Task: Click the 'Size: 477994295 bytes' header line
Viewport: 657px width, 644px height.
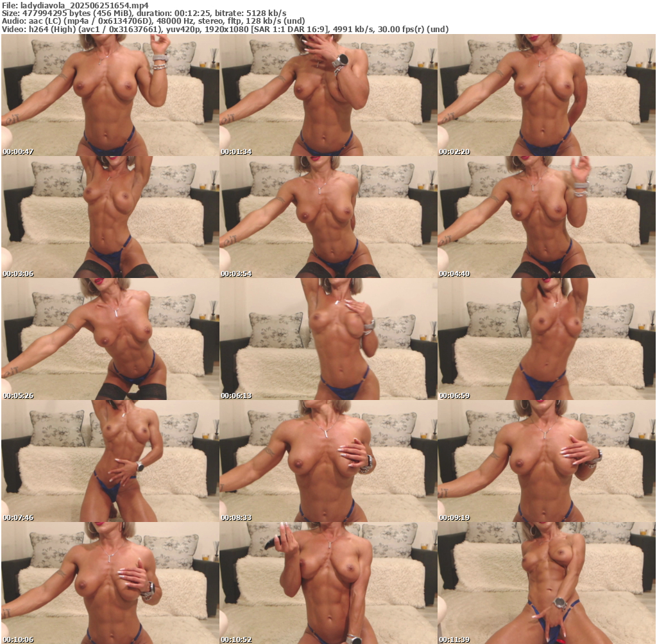Action: point(144,13)
